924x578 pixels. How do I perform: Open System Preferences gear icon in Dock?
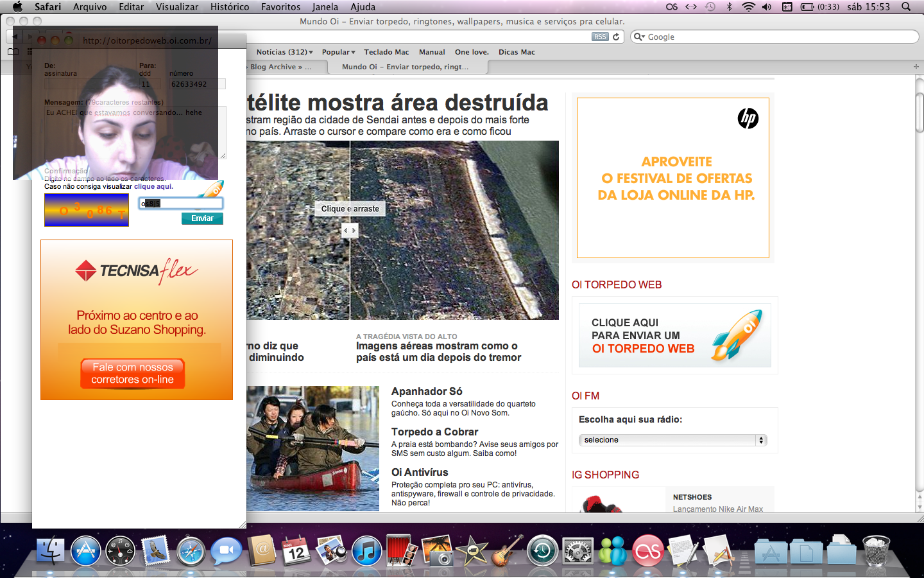click(x=577, y=550)
